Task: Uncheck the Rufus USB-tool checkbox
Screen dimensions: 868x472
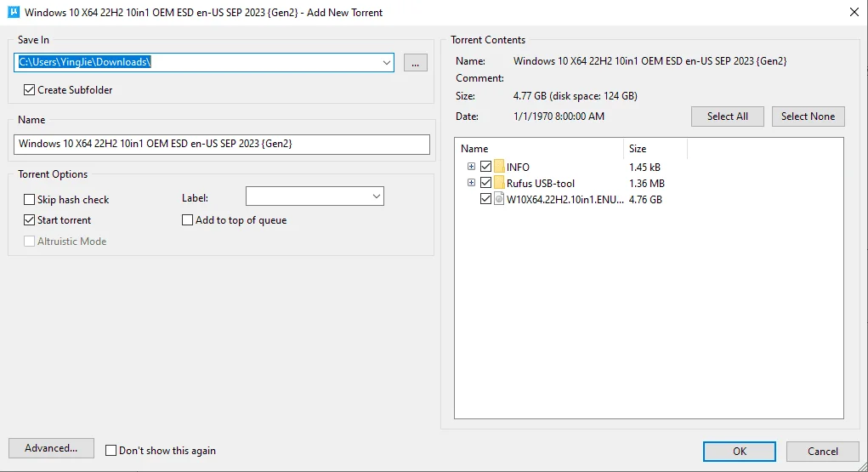Action: (x=485, y=182)
